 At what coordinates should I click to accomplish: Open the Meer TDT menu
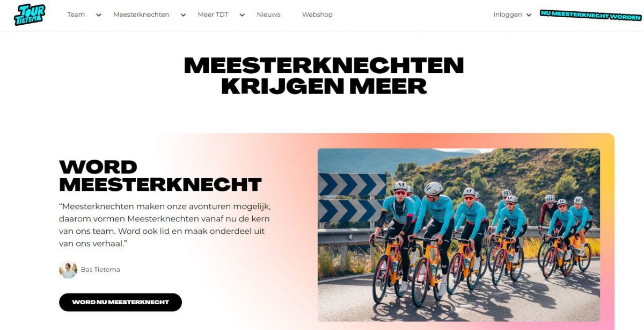(213, 15)
